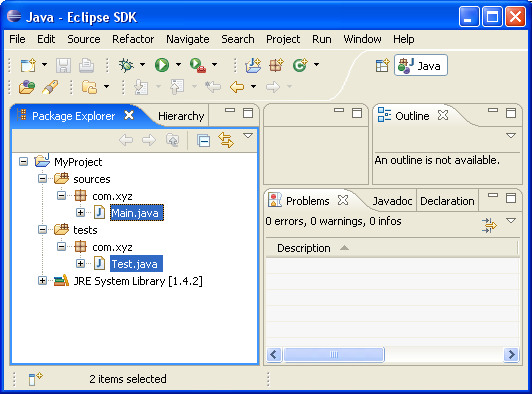Open the Run dropdown arrow
The image size is (532, 394).
178,64
